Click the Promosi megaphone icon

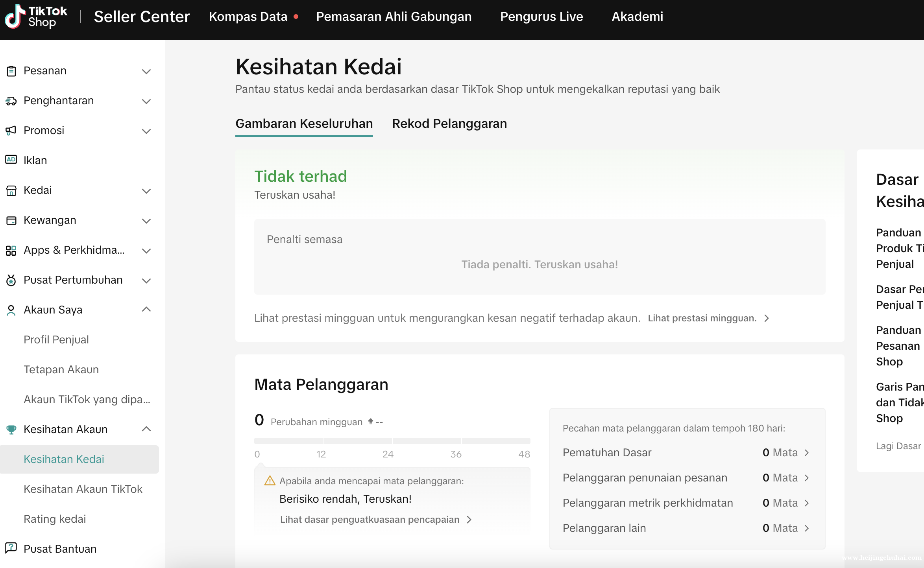pos(11,131)
